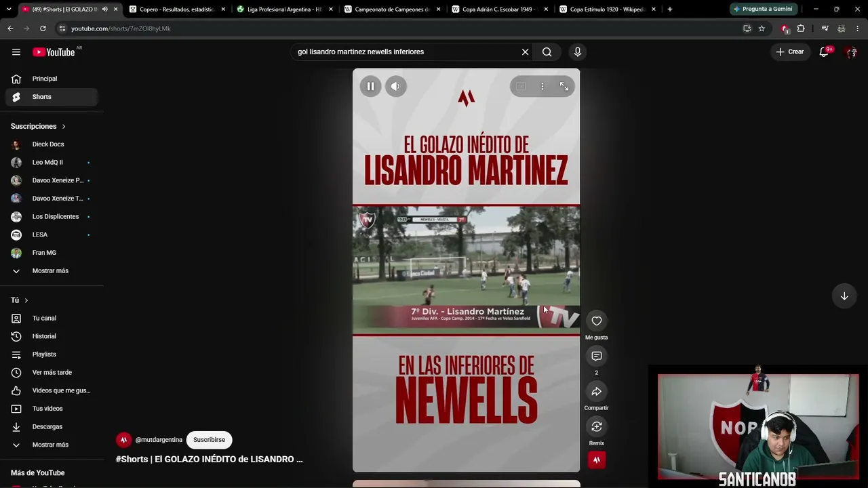Like the short with Me gusta

pyautogui.click(x=597, y=321)
